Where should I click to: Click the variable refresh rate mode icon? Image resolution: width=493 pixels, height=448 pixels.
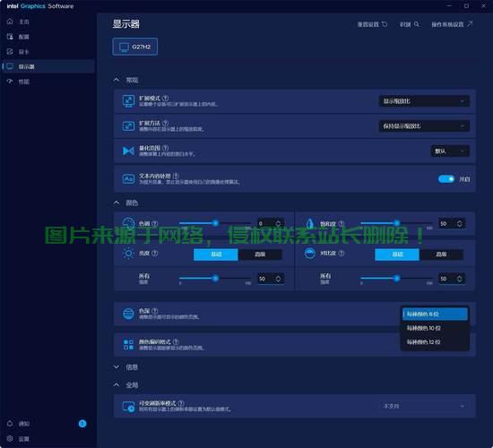[x=128, y=406]
